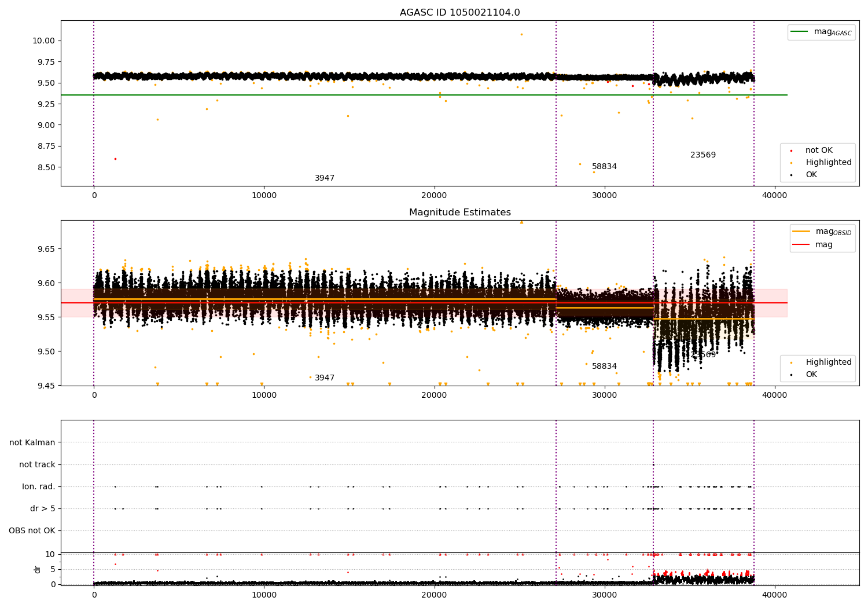Viewport: 868px width, 608px height.
Task: Click the single 'not track' flag point near 33000
Action: coord(653,464)
